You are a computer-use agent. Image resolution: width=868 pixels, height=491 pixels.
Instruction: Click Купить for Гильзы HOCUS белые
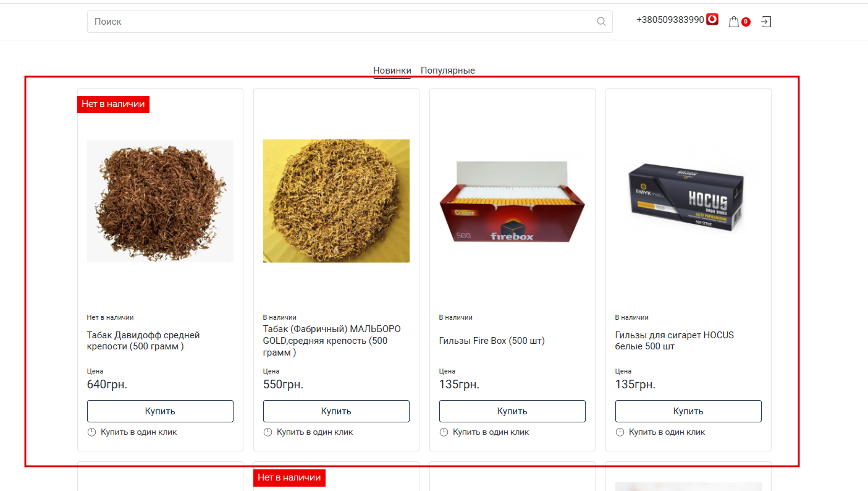pos(688,411)
